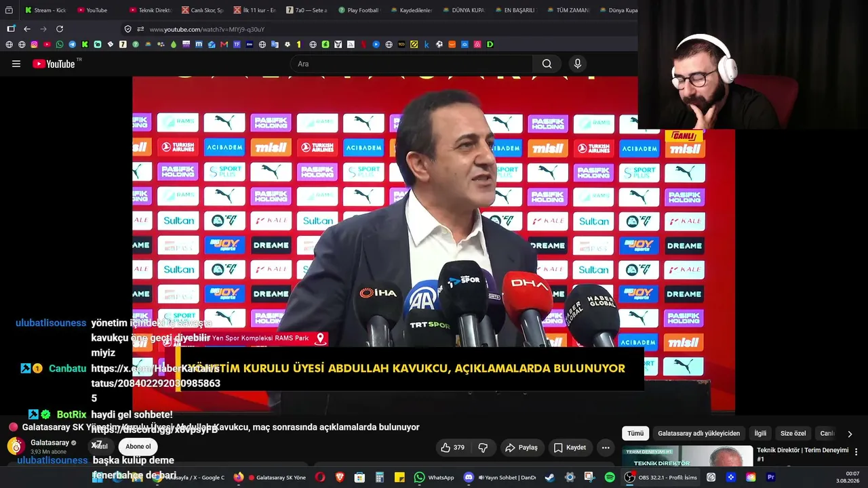Open the Spotify taskbar icon

click(610, 477)
